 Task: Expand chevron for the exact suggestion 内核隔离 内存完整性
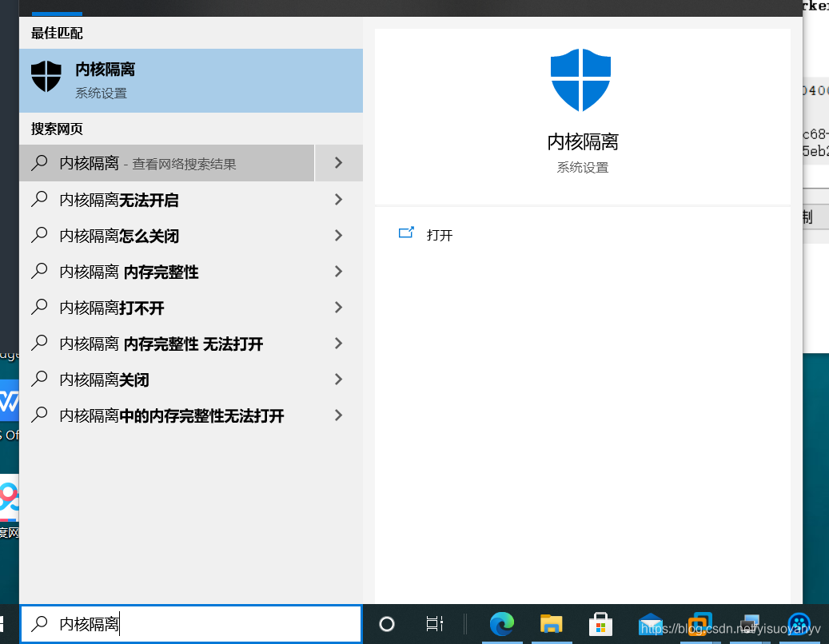point(339,271)
